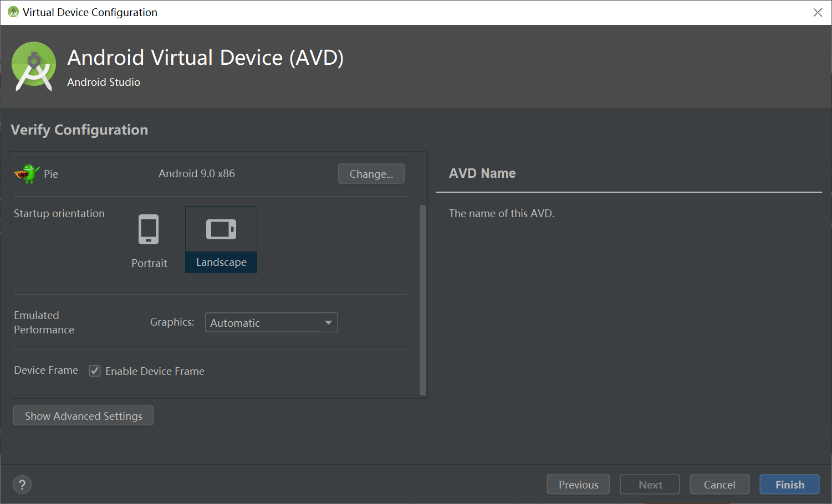
Task: Click the 'Android 9.0 x86' text
Action: point(197,173)
